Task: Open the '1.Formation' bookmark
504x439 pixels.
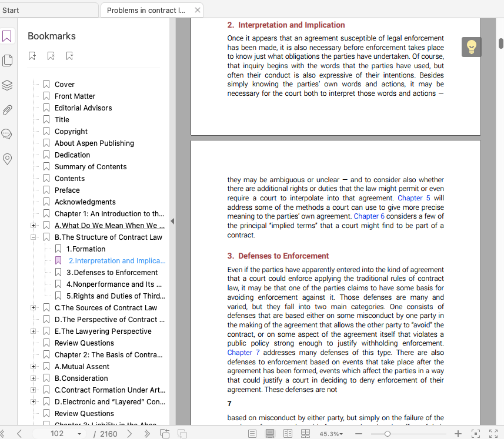Action: point(86,249)
